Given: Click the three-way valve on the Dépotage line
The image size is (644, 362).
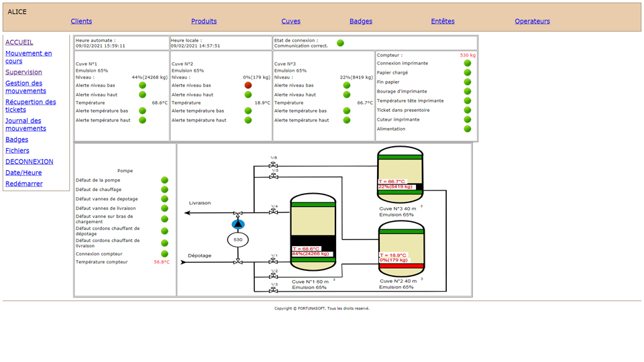Looking at the screenshot, I should pyautogui.click(x=238, y=262).
